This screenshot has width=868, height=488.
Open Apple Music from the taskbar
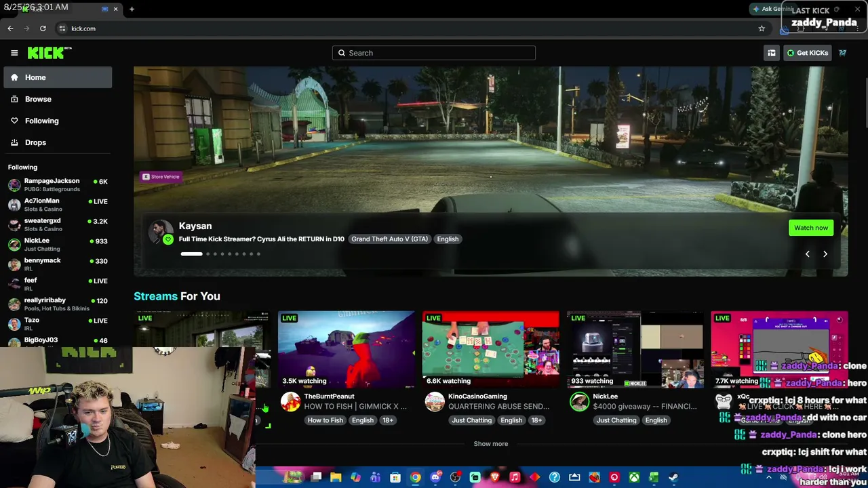tap(515, 477)
